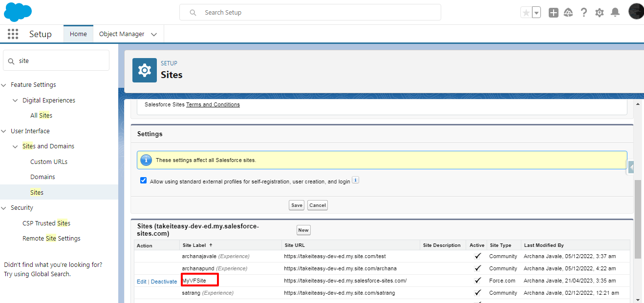Open Domains in the setup tree
Viewport: 644px width, 303px height.
(43, 177)
